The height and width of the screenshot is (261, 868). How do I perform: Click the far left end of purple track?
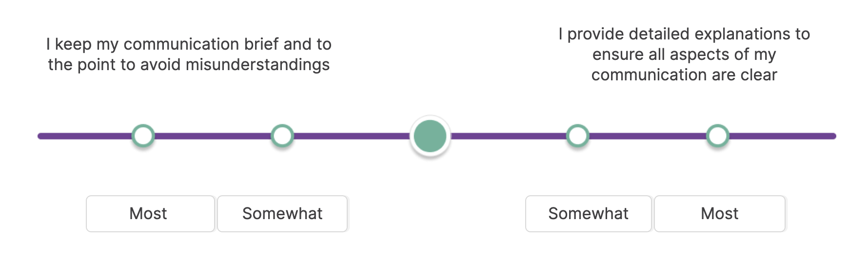42,136
